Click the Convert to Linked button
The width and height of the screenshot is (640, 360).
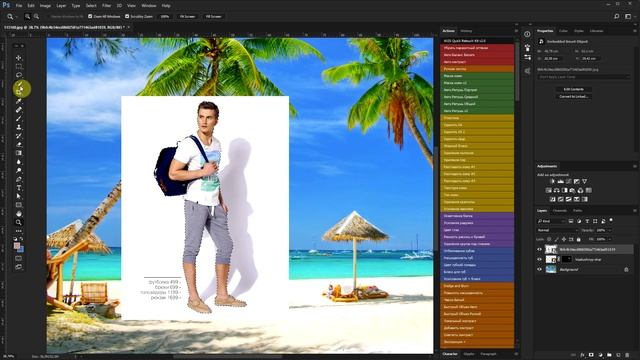(x=573, y=96)
